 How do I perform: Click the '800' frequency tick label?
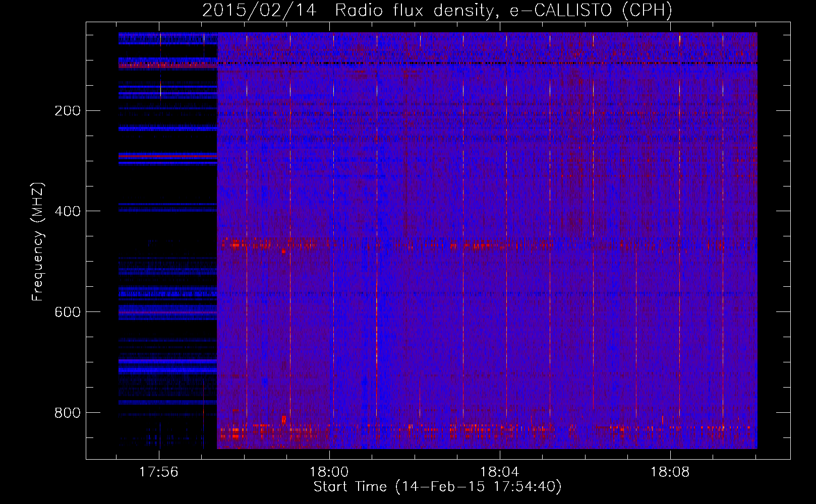pyautogui.click(x=67, y=413)
